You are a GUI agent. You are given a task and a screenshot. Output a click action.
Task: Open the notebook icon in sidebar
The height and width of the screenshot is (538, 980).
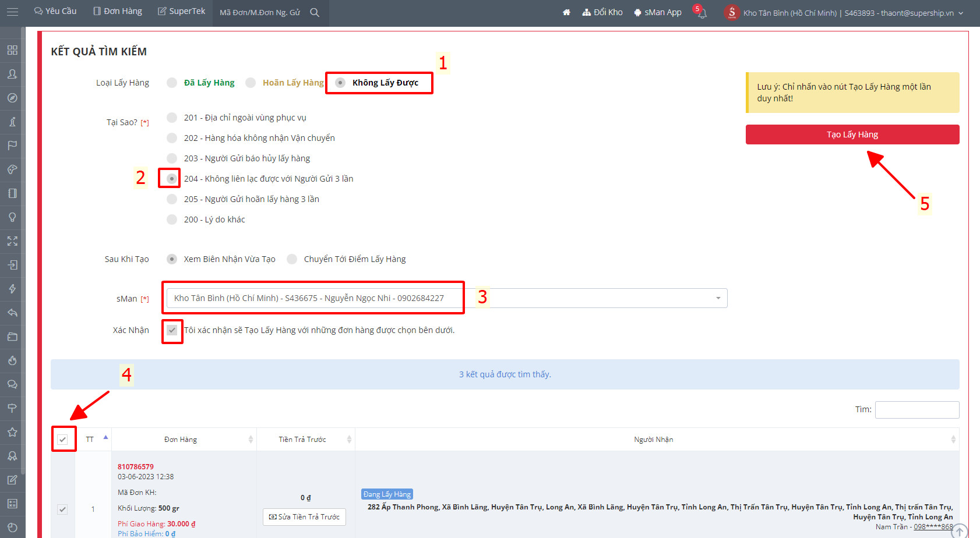(x=12, y=193)
